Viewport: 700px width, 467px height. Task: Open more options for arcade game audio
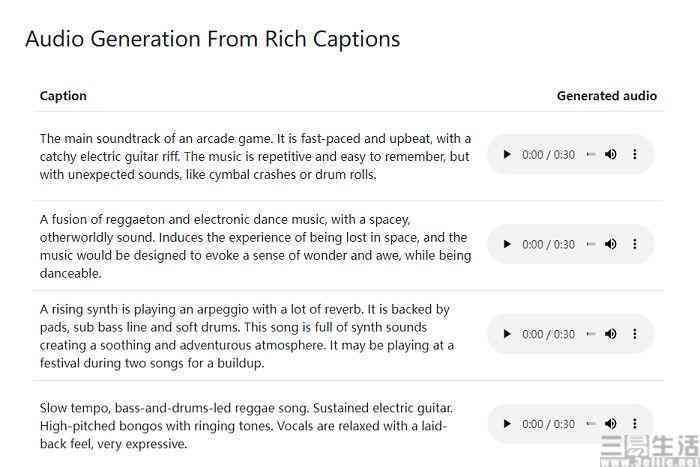(x=635, y=154)
